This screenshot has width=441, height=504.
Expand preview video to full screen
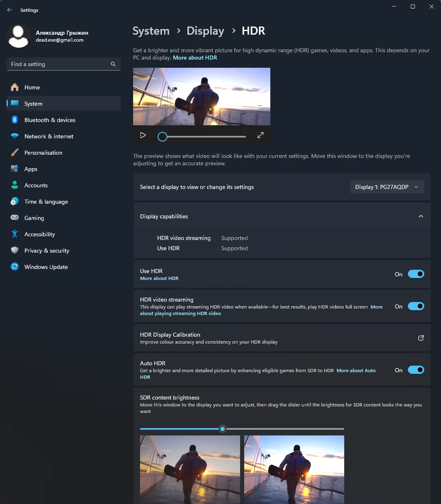point(260,135)
